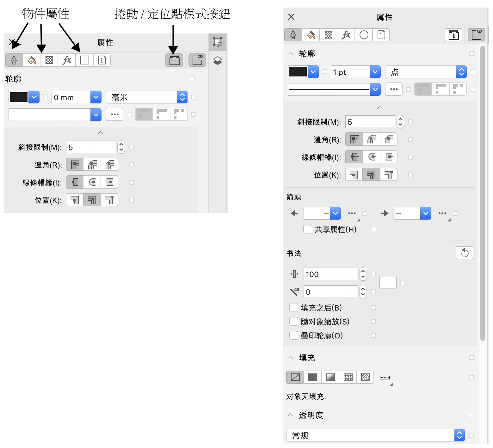493x448 pixels.
Task: Select the fountain gradient fill icon
Action: pos(330,377)
